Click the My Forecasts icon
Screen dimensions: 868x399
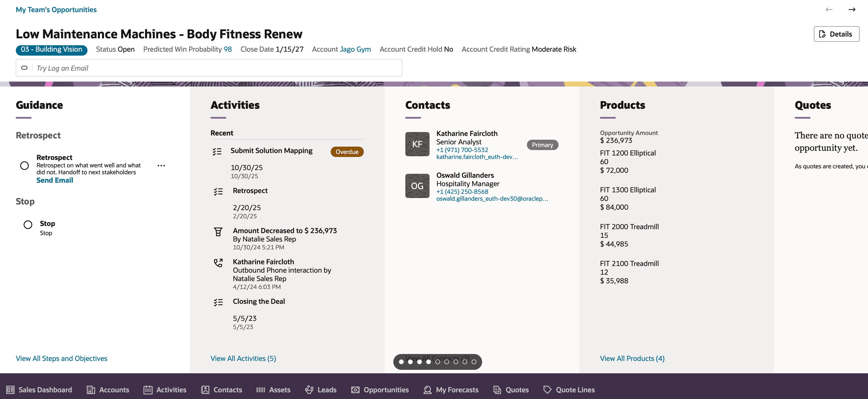click(x=427, y=390)
